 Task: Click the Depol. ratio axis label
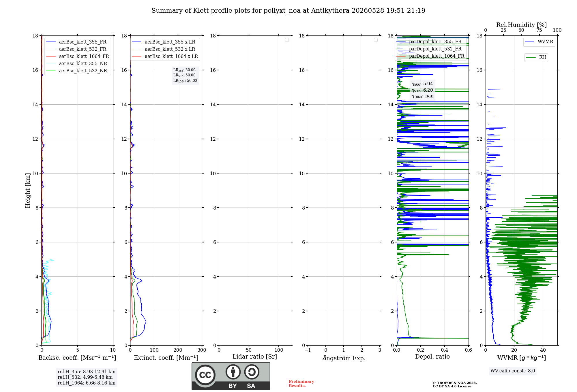tap(432, 357)
